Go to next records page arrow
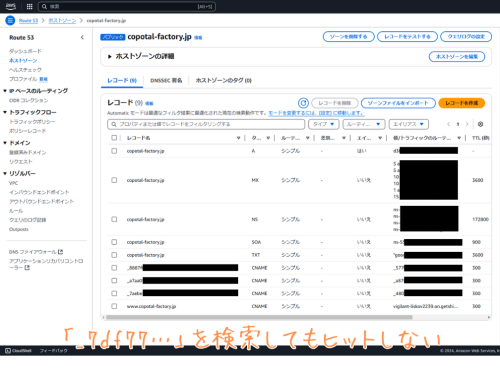This screenshot has height=375, width=500. click(x=467, y=124)
